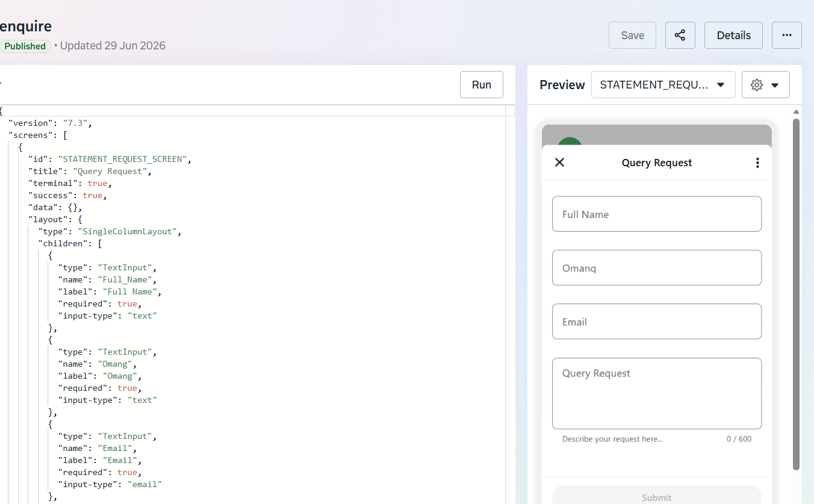Click the Published status badge

pyautogui.click(x=25, y=46)
